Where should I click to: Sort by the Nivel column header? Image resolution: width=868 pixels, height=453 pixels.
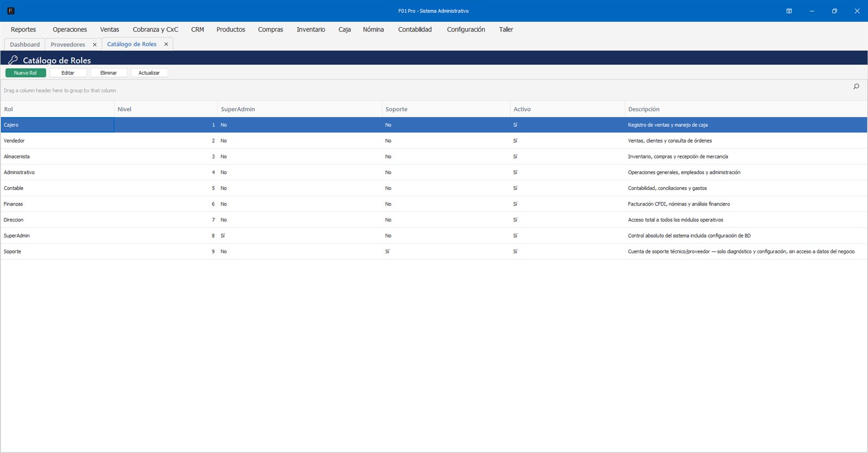click(x=166, y=109)
